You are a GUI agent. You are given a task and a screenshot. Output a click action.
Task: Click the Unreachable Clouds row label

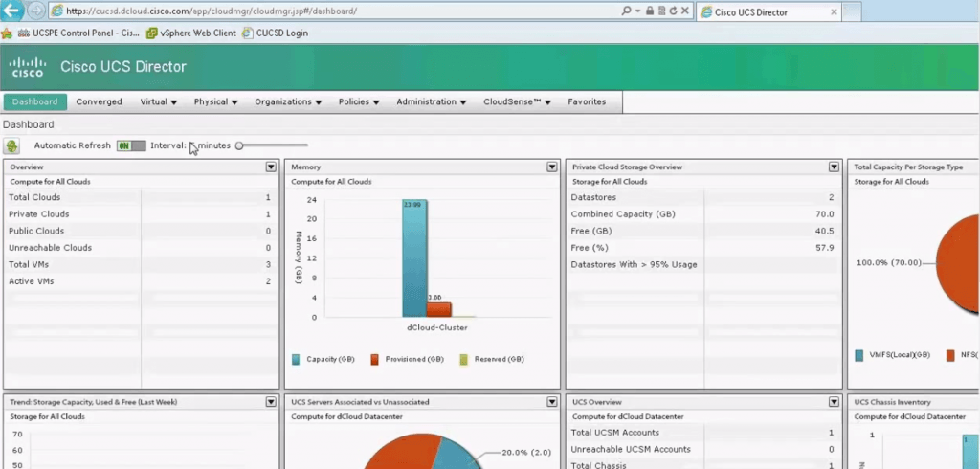(x=50, y=248)
